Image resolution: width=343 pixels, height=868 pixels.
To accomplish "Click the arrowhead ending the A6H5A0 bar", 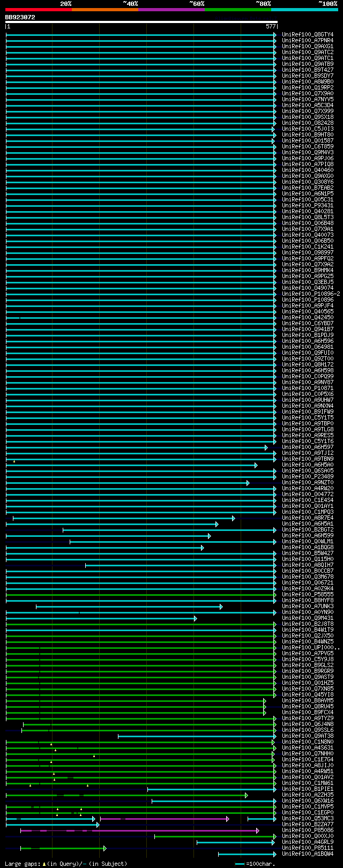I will (x=256, y=465).
